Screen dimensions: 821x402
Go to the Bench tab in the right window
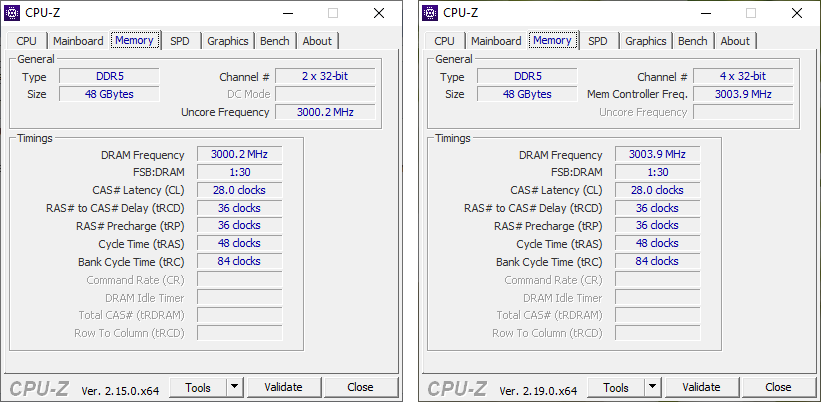point(693,41)
